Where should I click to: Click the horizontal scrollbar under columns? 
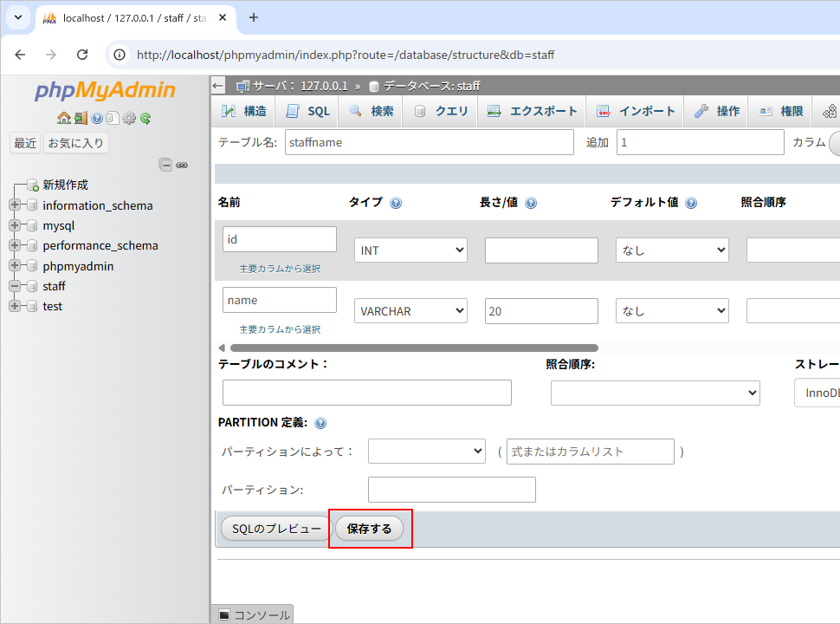[x=413, y=348]
